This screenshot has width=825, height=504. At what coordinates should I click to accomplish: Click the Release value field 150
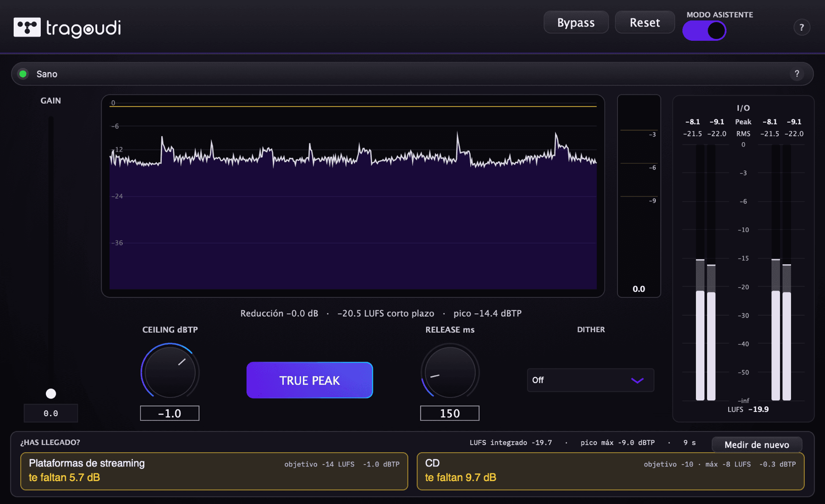pos(450,413)
